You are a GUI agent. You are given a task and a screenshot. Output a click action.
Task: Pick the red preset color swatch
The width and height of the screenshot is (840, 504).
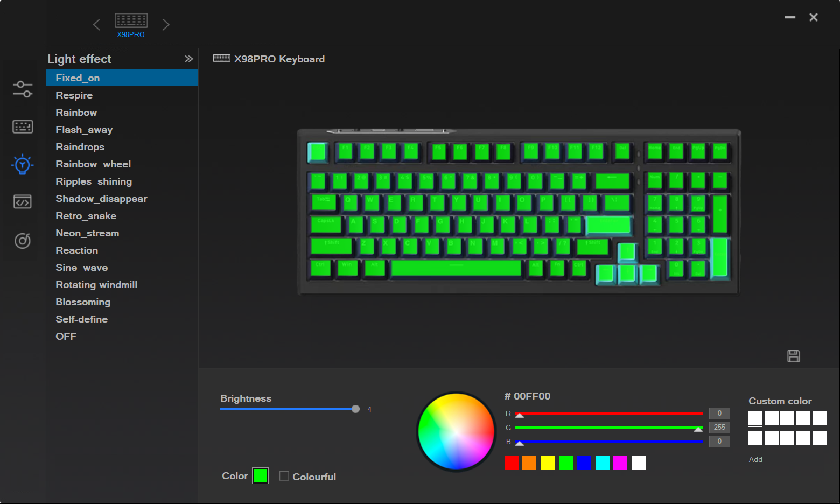click(512, 463)
